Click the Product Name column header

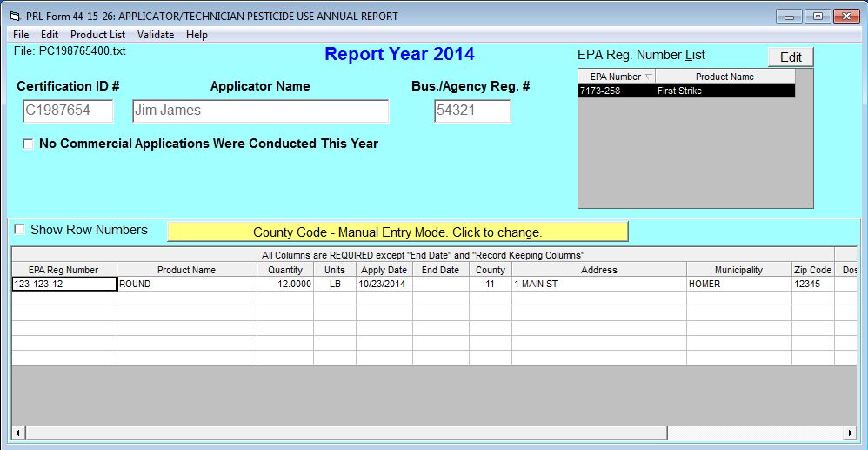[186, 270]
